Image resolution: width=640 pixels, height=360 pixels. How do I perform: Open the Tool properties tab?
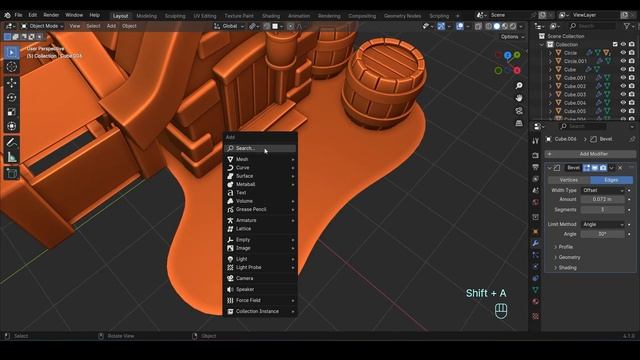click(536, 141)
